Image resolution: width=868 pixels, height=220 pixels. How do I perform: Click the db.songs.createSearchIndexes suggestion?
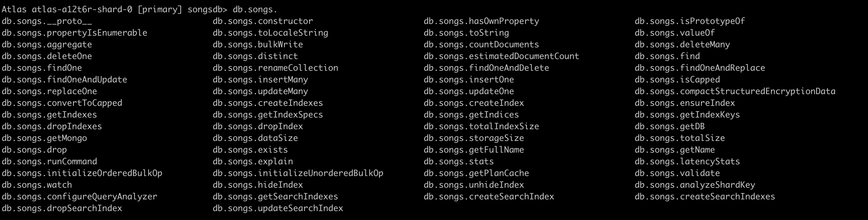click(705, 197)
